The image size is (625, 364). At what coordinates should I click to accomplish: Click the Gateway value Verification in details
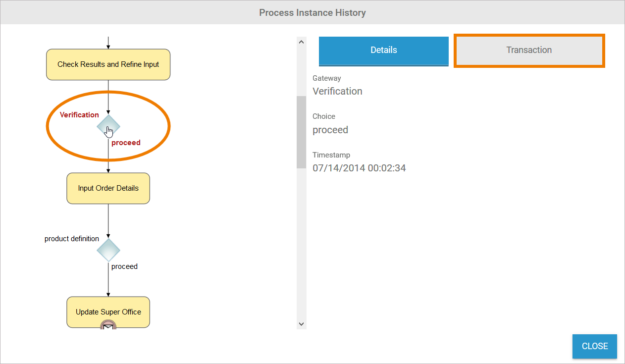point(337,92)
